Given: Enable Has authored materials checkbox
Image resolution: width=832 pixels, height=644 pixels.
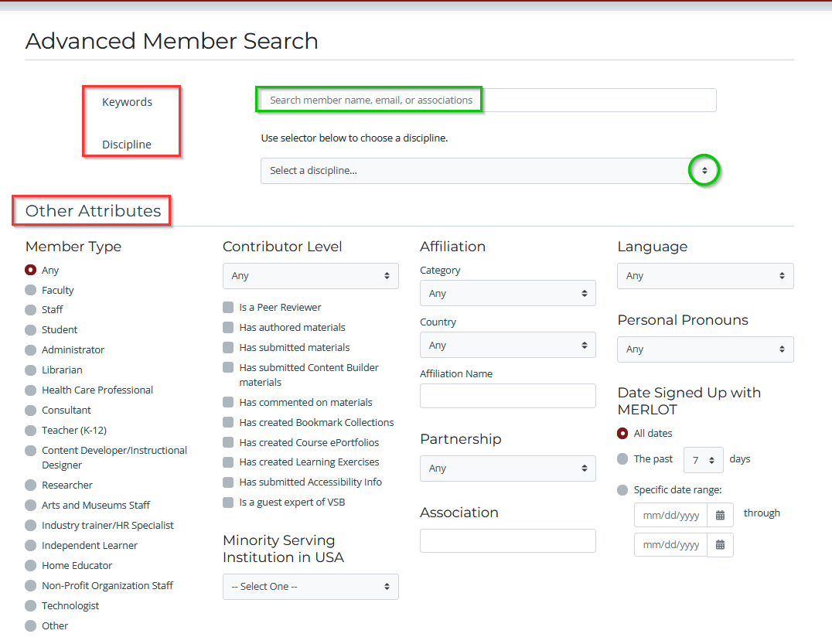Looking at the screenshot, I should (x=228, y=328).
